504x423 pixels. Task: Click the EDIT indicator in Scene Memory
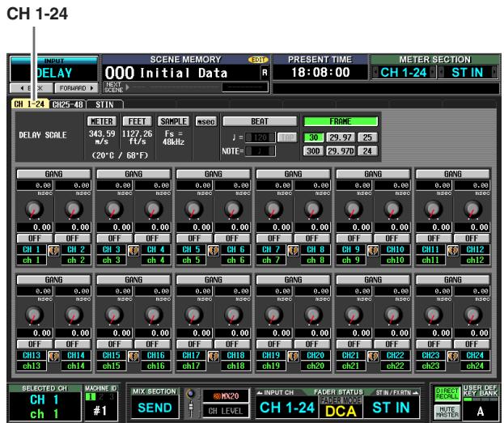click(258, 60)
